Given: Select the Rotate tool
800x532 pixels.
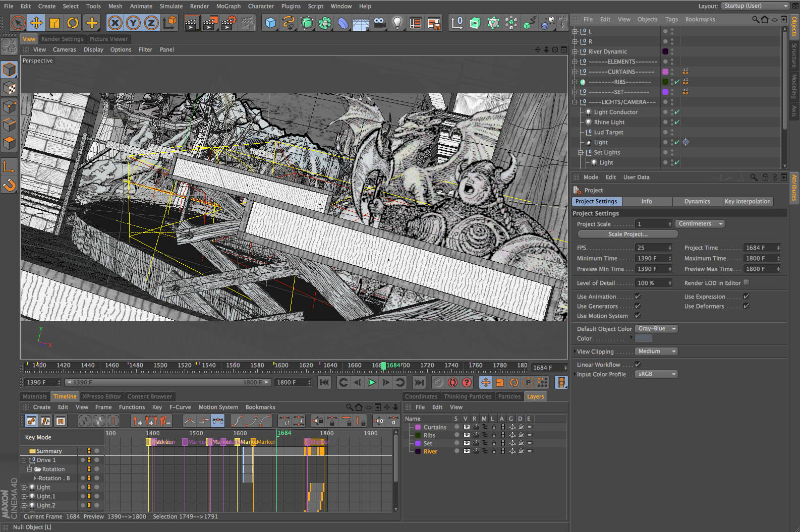Looking at the screenshot, I should click(73, 23).
